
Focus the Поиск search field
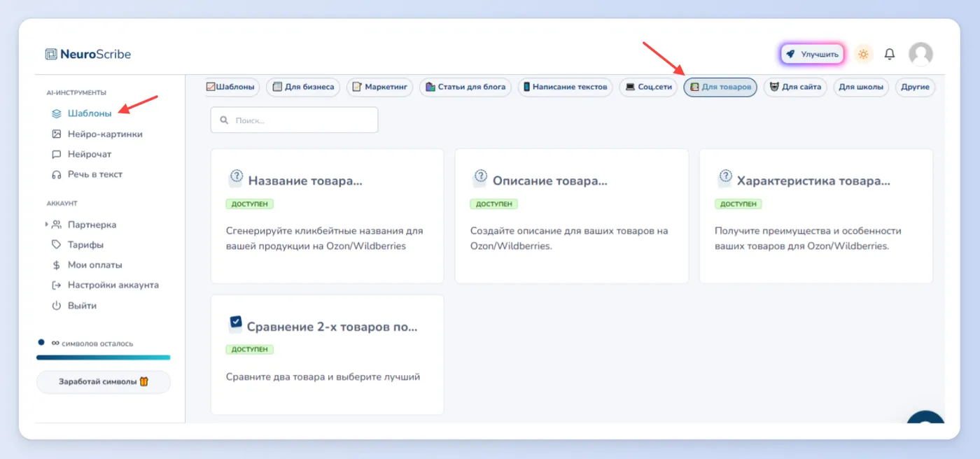pos(294,120)
